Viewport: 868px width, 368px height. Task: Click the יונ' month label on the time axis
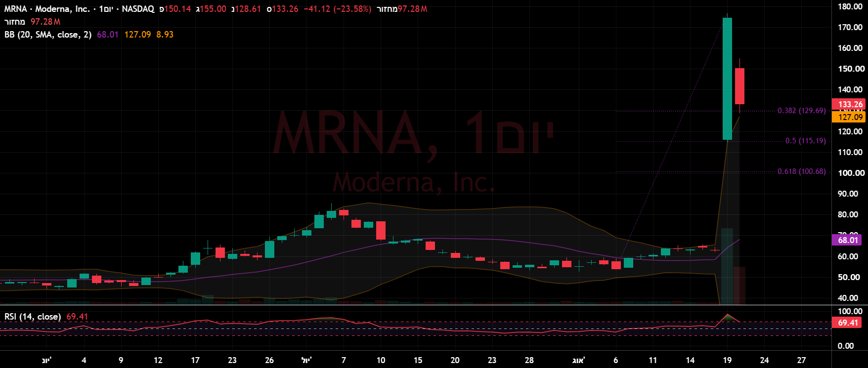(x=46, y=360)
